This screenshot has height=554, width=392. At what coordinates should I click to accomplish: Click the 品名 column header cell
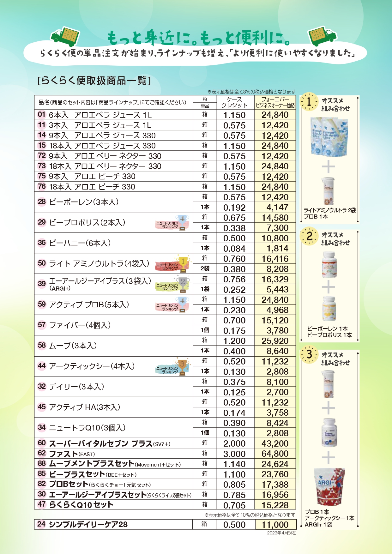[114, 102]
